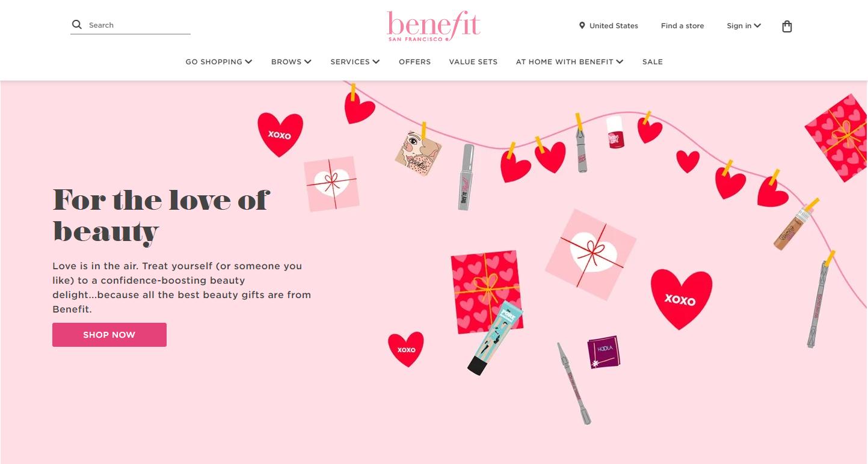Go to the Offers page
Image resolution: width=868 pixels, height=464 pixels.
coord(414,61)
